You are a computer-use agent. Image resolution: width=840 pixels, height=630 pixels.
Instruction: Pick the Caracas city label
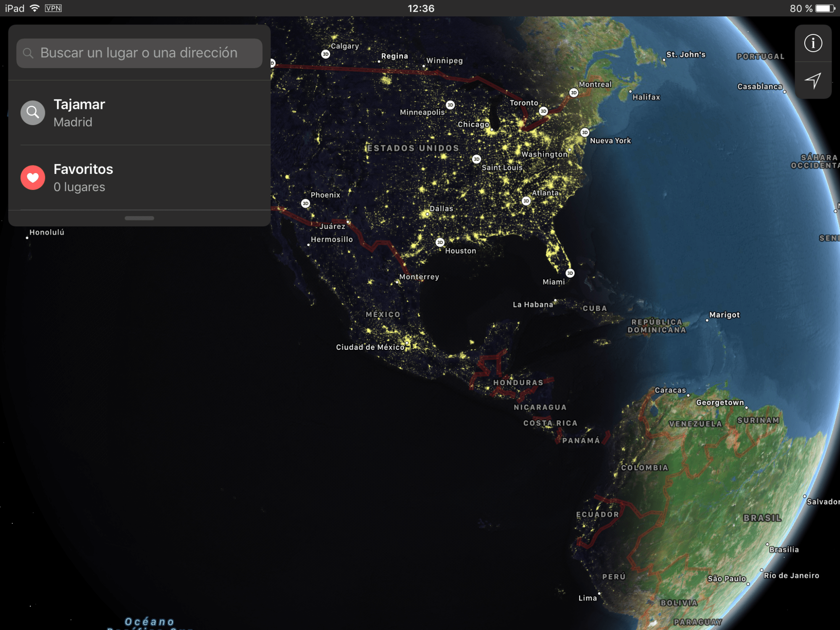(670, 390)
